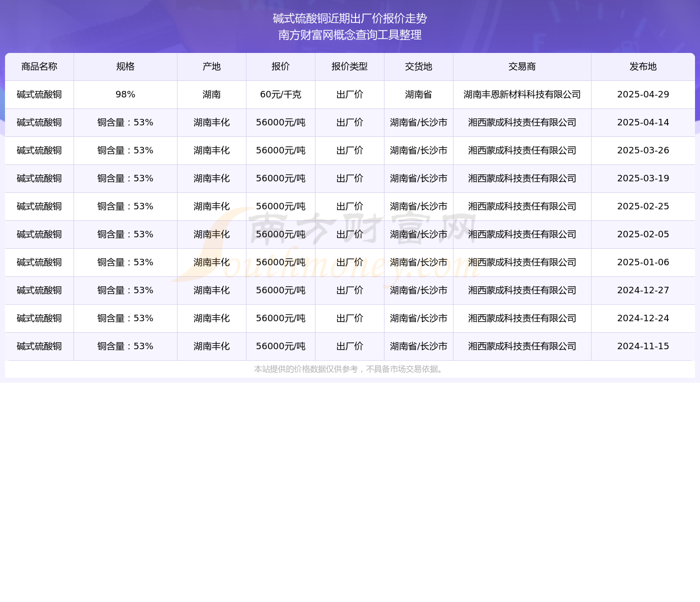Screen dimensions: 700x602
Task: Click the title 碱式硫酸铜近期出厂价报价走势
Action: tap(349, 18)
